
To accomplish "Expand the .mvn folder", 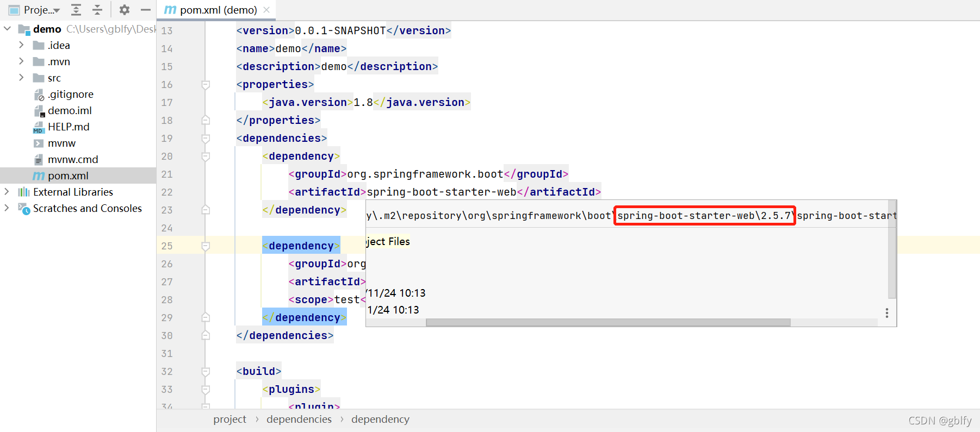I will pyautogui.click(x=21, y=61).
